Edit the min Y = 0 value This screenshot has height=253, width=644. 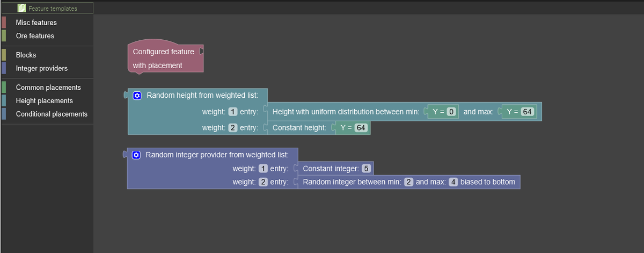[451, 112]
